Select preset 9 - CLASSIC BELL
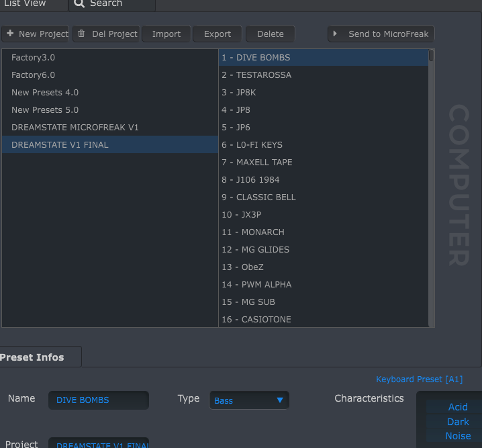 324,197
